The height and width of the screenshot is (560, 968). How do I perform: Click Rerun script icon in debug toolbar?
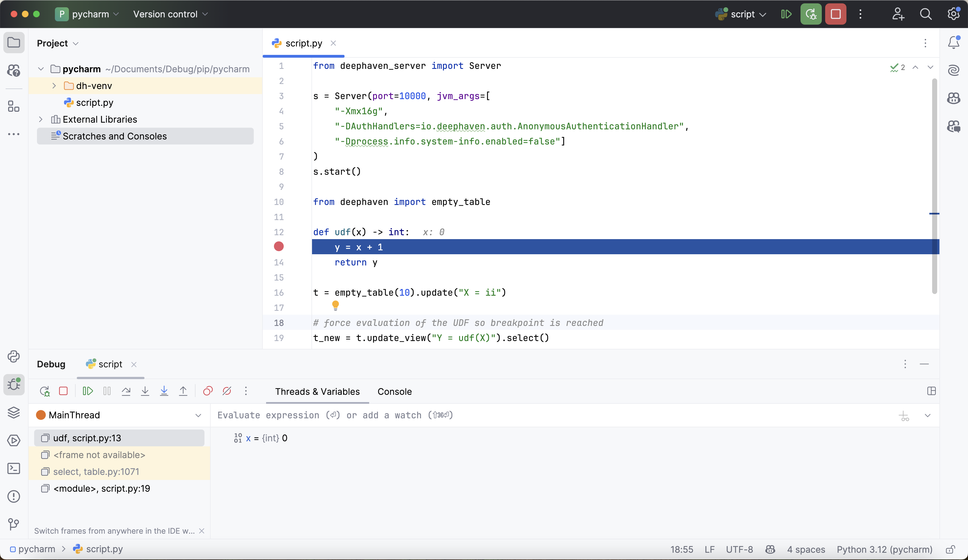click(x=45, y=391)
